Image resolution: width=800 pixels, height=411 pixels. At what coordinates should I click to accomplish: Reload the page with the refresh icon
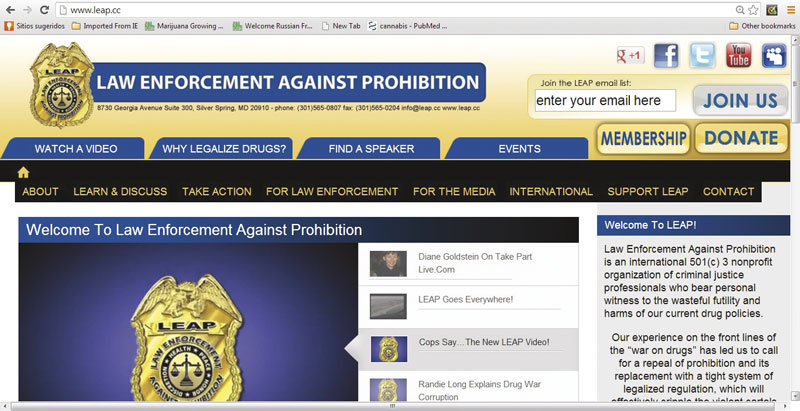44,10
